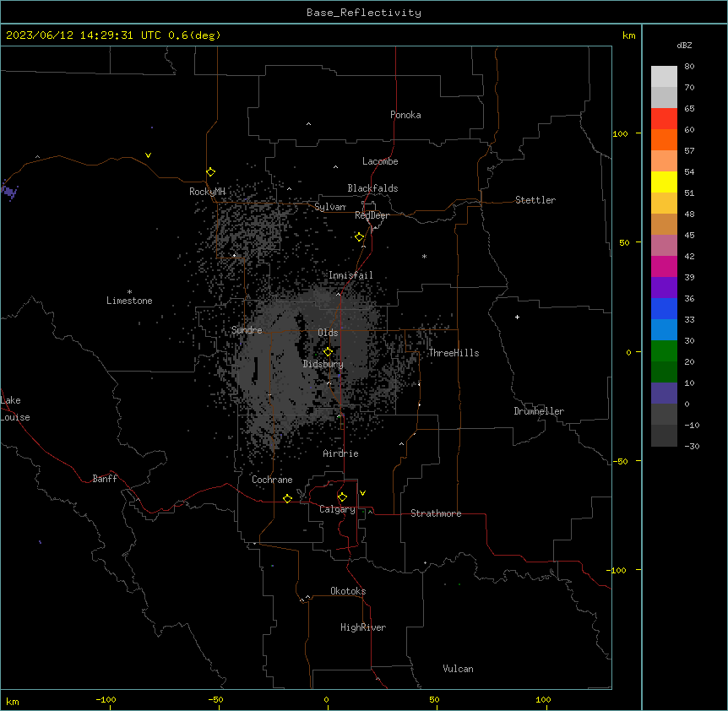Click the magenta 42 dBZ legend swatch

click(x=664, y=266)
